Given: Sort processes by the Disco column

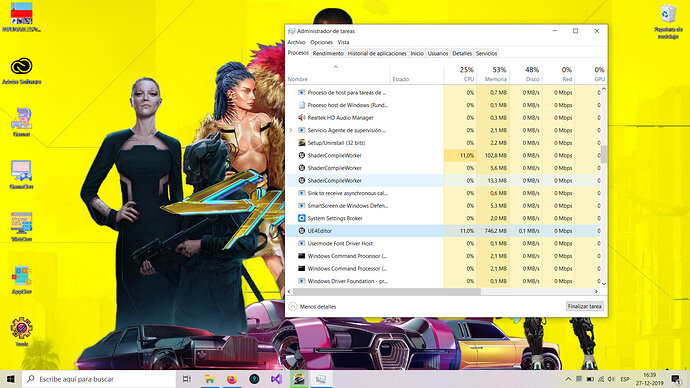Looking at the screenshot, I should [x=526, y=74].
